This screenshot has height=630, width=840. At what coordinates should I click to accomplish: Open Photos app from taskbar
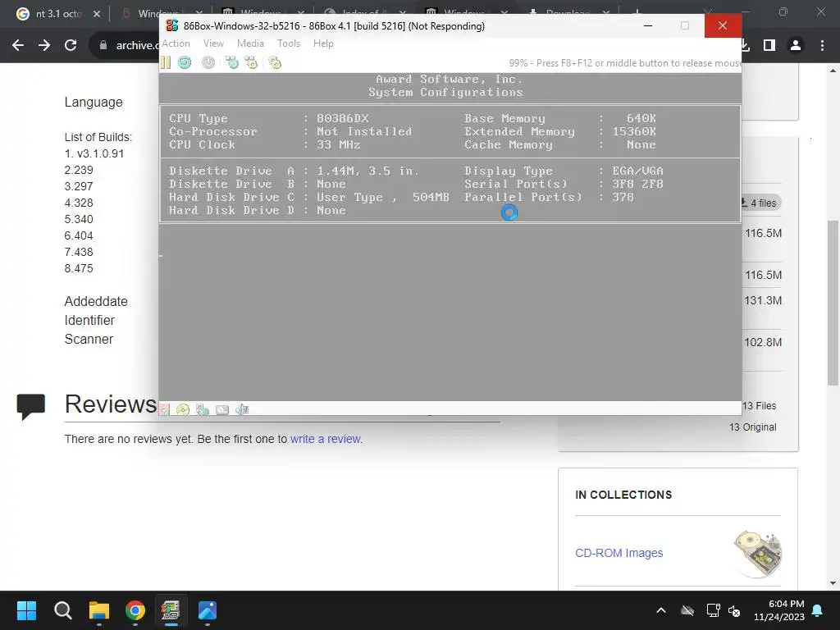pyautogui.click(x=208, y=610)
